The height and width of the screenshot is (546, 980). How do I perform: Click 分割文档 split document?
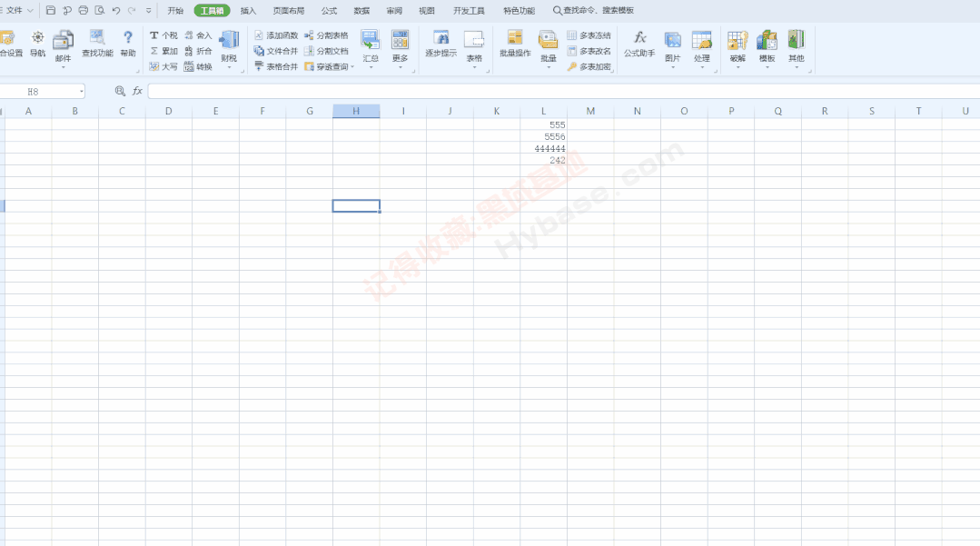(326, 51)
